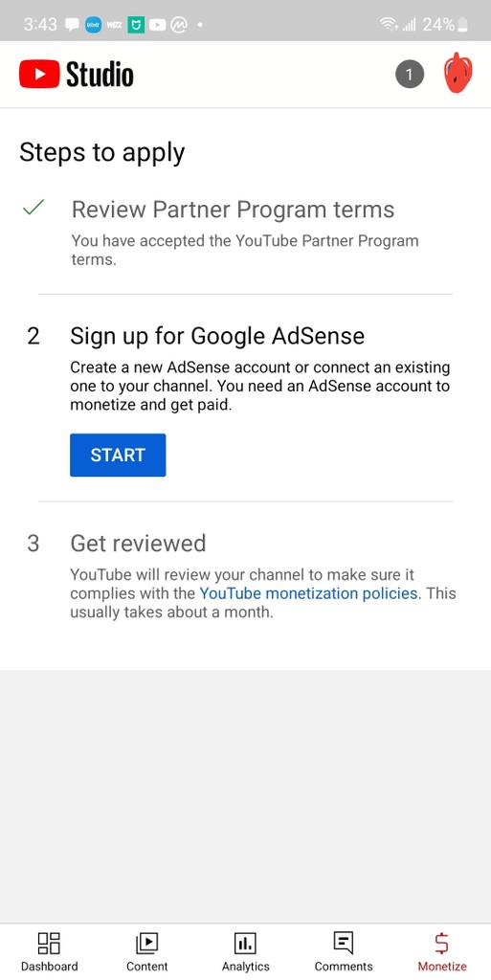Screen dimensions: 491x980
Task: Open the notifications badge showing 1
Action: 410,75
